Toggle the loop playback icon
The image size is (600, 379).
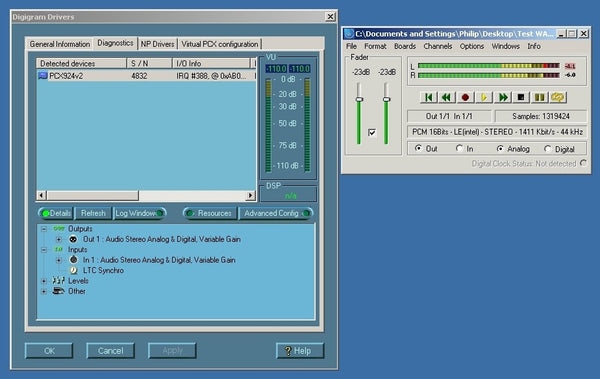(558, 98)
